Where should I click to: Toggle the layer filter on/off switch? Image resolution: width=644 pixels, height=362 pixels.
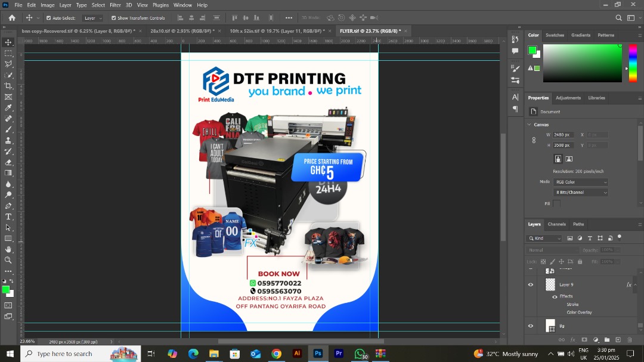point(620,237)
